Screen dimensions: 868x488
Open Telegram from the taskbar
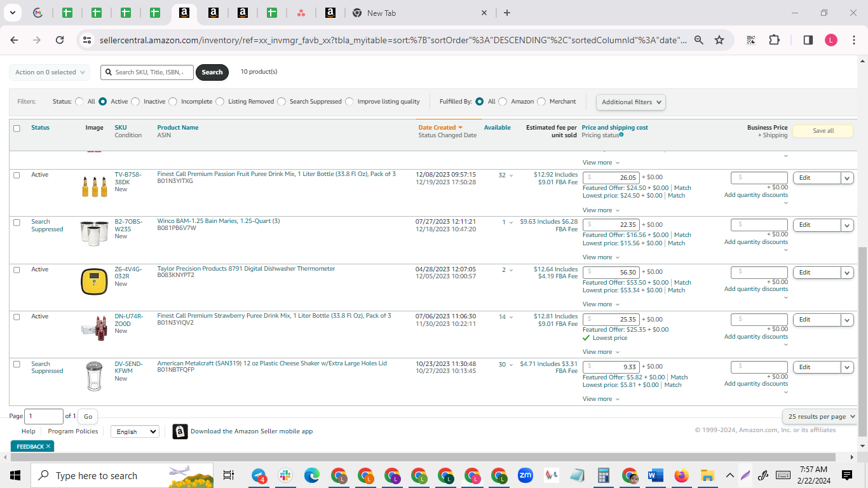click(x=259, y=475)
